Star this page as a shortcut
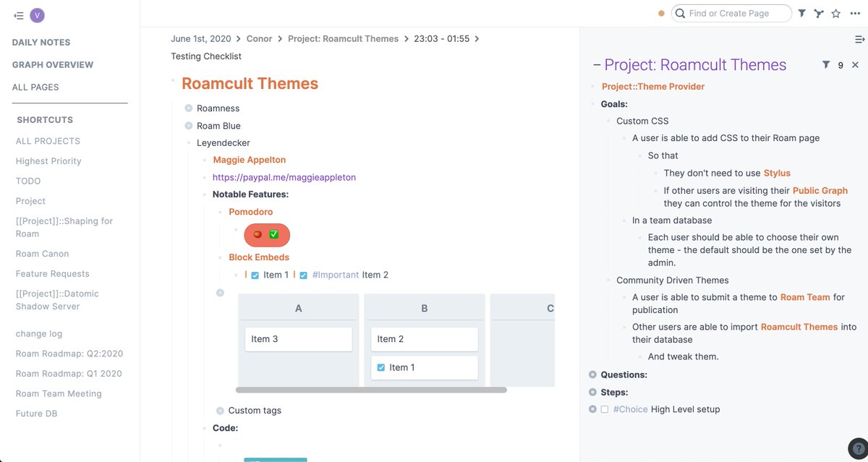 pyautogui.click(x=836, y=13)
